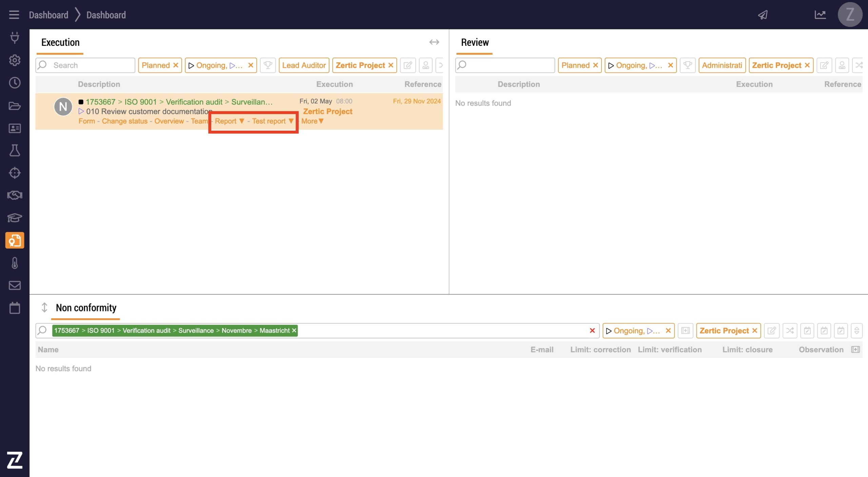Expand the Test report dropdown

pos(291,121)
